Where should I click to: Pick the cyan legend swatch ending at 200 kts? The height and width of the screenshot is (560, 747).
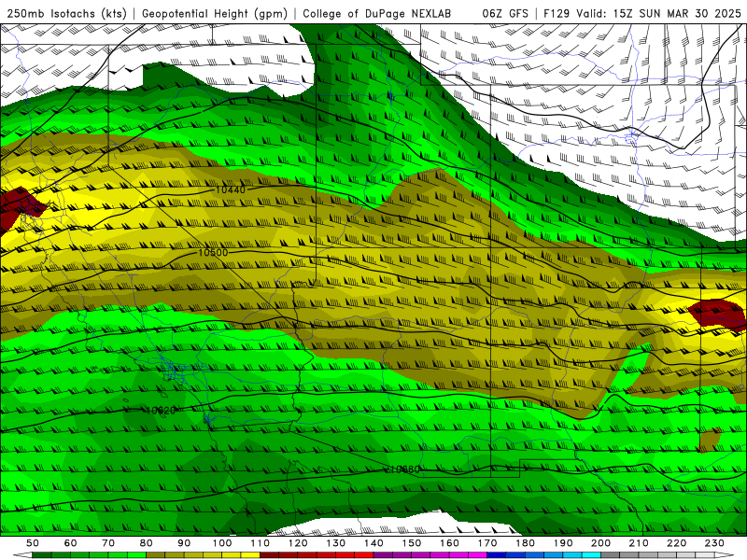pos(591,554)
